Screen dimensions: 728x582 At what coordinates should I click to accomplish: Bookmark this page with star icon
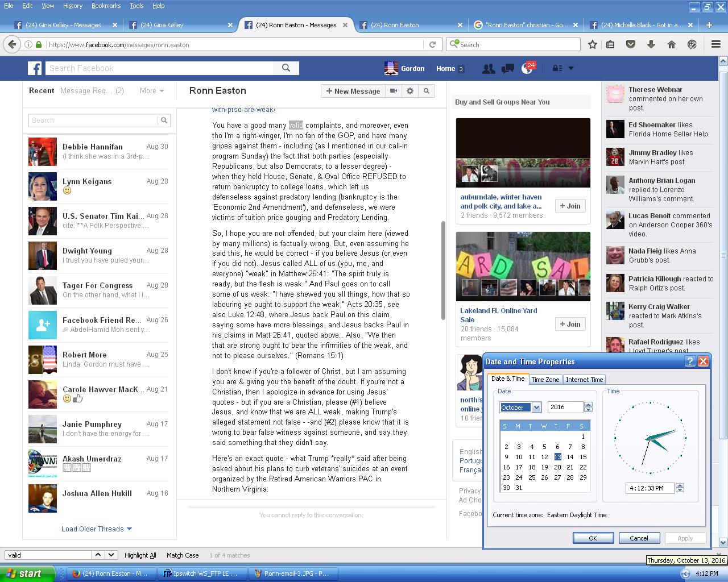(592, 44)
